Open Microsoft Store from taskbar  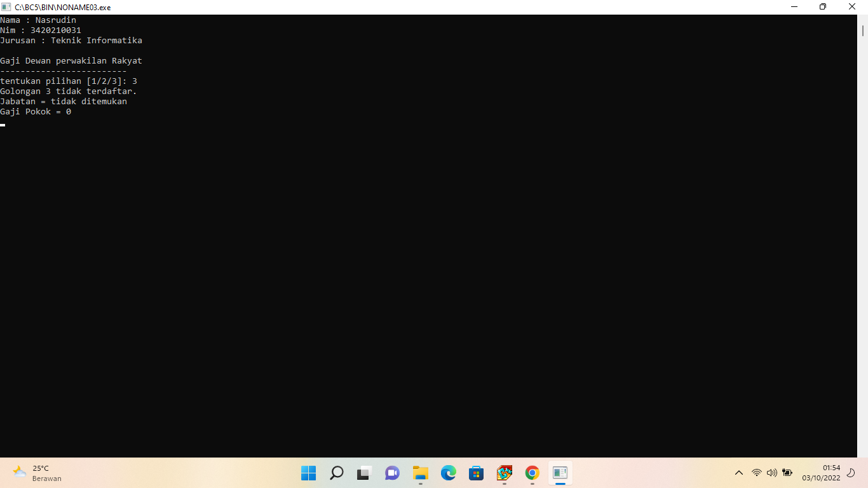click(x=477, y=473)
